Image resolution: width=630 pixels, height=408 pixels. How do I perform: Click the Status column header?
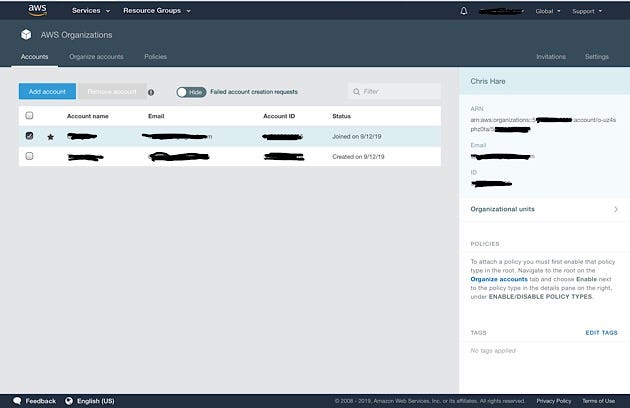342,116
